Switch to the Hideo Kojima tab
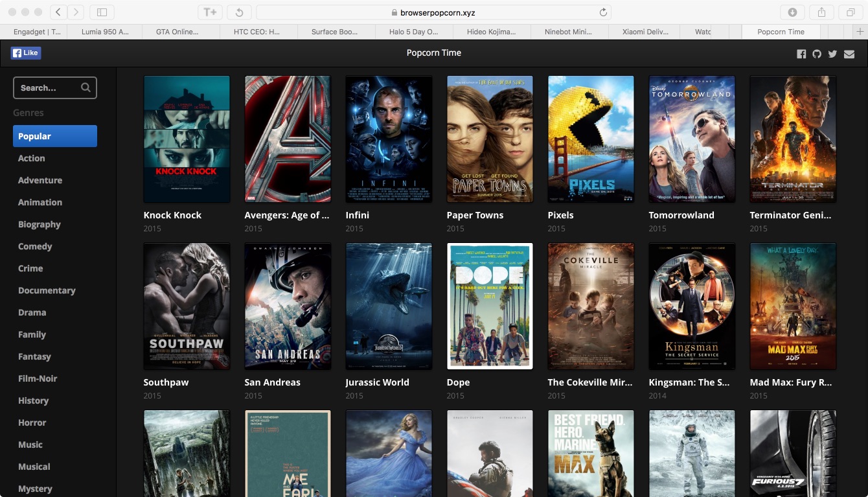Image resolution: width=868 pixels, height=497 pixels. 492,32
